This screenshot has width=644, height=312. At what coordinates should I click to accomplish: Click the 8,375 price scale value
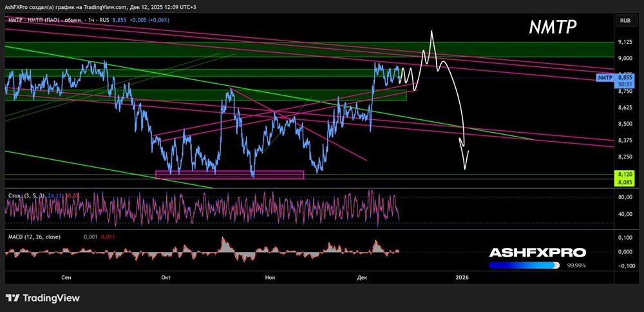625,140
